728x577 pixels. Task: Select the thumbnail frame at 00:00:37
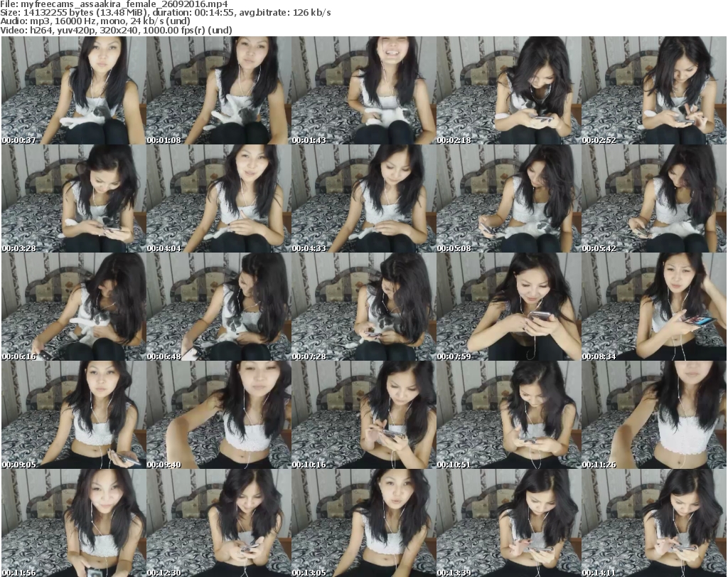73,90
